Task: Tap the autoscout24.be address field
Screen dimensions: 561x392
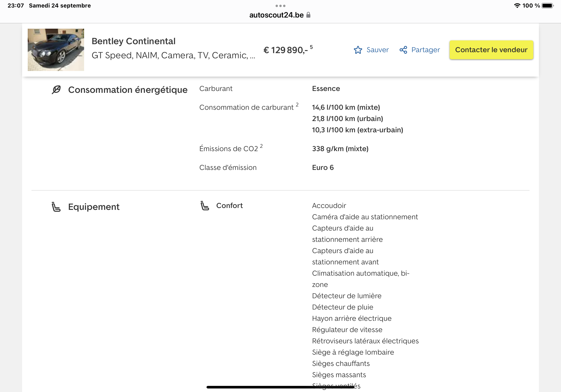Action: tap(276, 15)
